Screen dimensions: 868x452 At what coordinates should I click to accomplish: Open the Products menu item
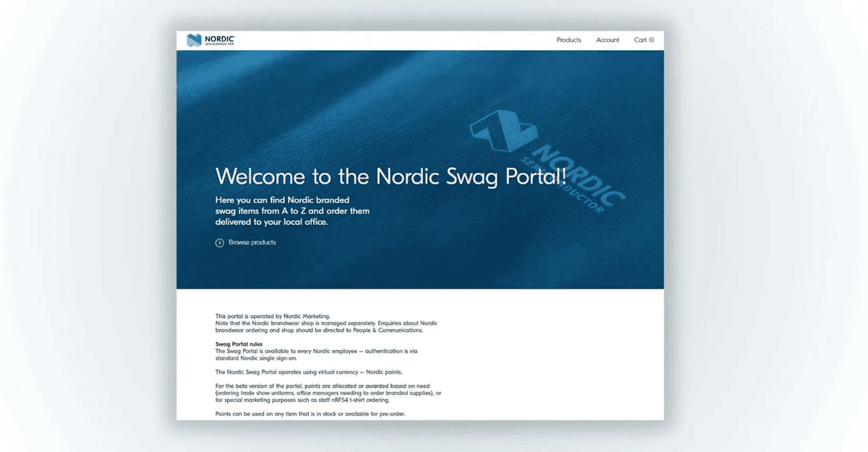[x=569, y=40]
